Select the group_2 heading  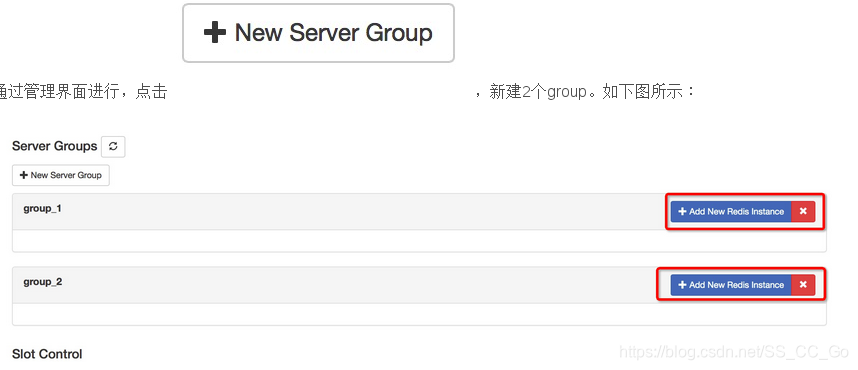43,282
